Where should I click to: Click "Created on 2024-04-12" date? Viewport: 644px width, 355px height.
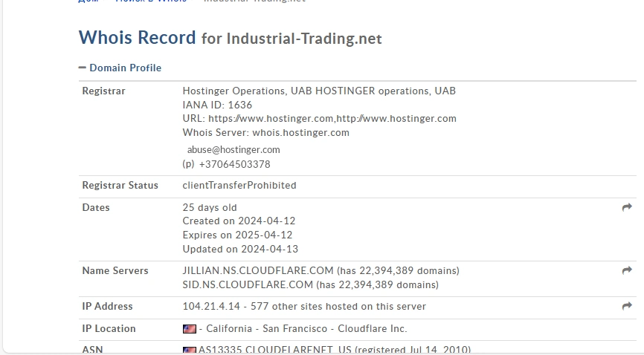click(x=239, y=221)
